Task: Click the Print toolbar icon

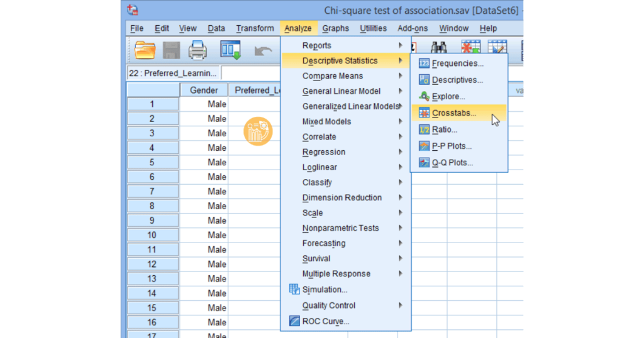Action: tap(197, 50)
